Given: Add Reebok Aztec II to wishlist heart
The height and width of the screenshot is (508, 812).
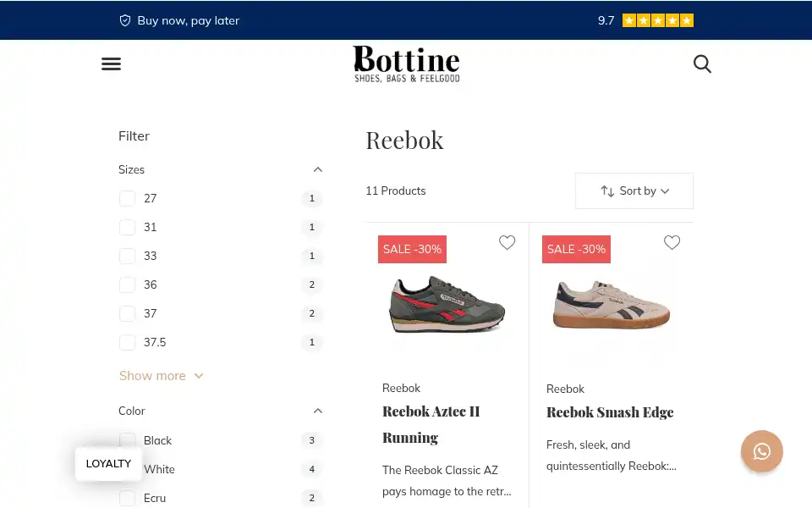Looking at the screenshot, I should pyautogui.click(x=507, y=242).
